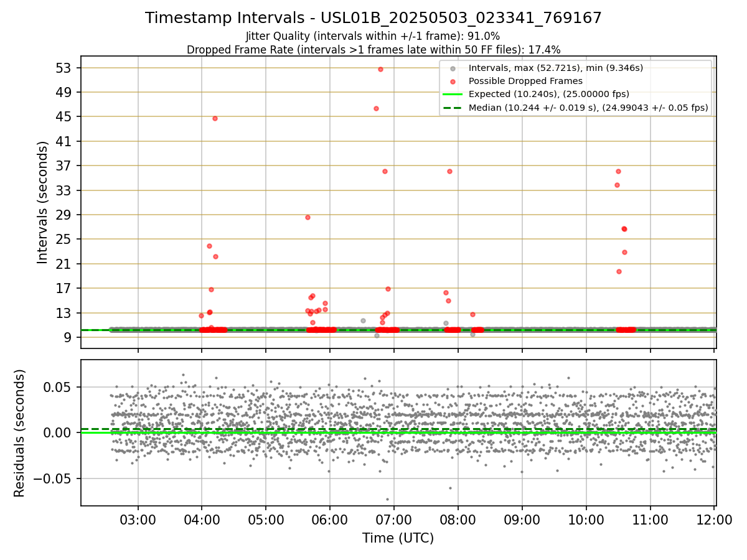Click the red point near 29 seconds before 06:00

pos(308,217)
